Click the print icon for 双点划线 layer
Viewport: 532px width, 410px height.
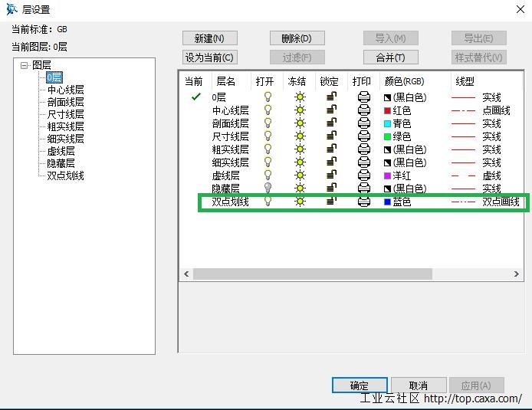click(364, 202)
